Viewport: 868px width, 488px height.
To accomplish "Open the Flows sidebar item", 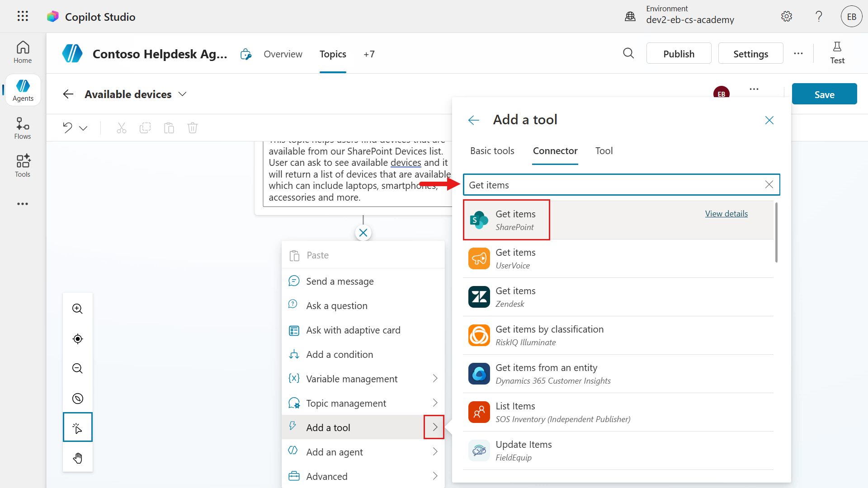I will point(23,128).
